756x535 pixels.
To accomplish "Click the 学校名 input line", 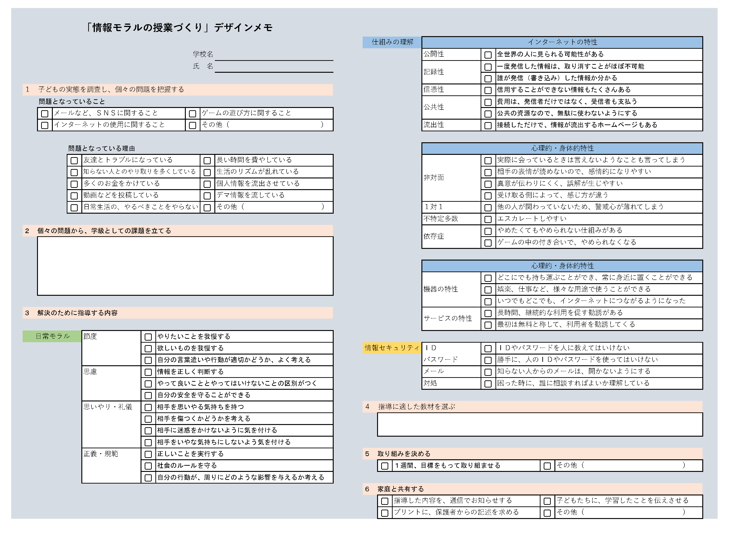I will [274, 55].
